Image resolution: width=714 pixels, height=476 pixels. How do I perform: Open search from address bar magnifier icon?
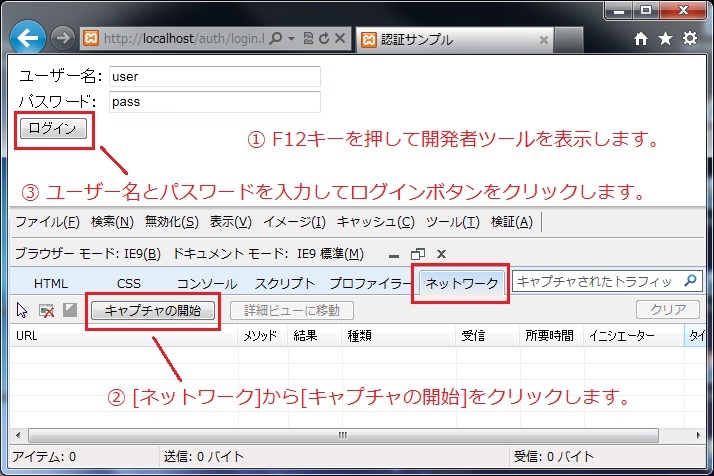click(275, 38)
